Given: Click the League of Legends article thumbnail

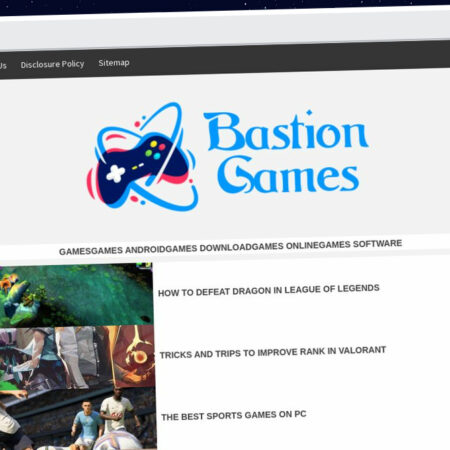Looking at the screenshot, I should click(76, 295).
